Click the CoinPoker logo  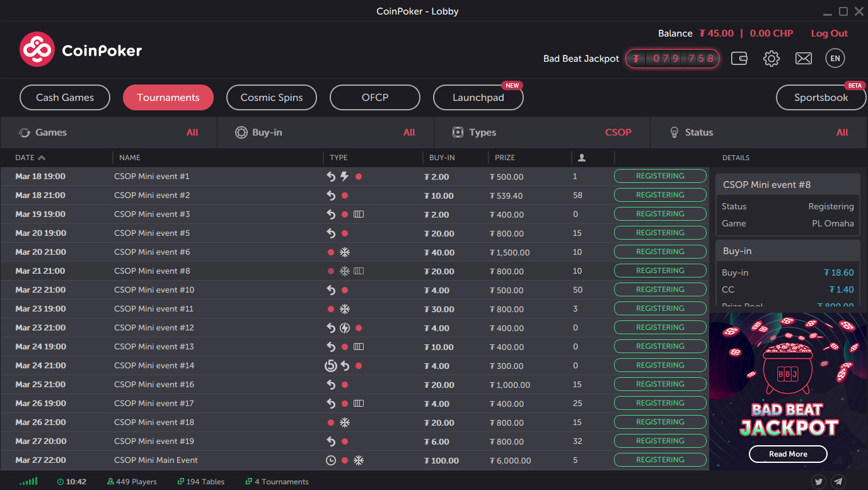[81, 50]
